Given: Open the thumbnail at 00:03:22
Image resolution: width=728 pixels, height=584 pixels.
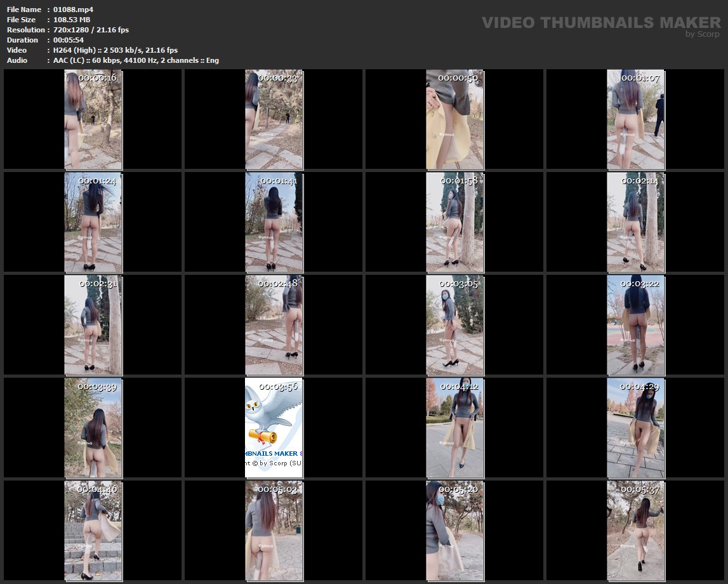Looking at the screenshot, I should point(635,325).
